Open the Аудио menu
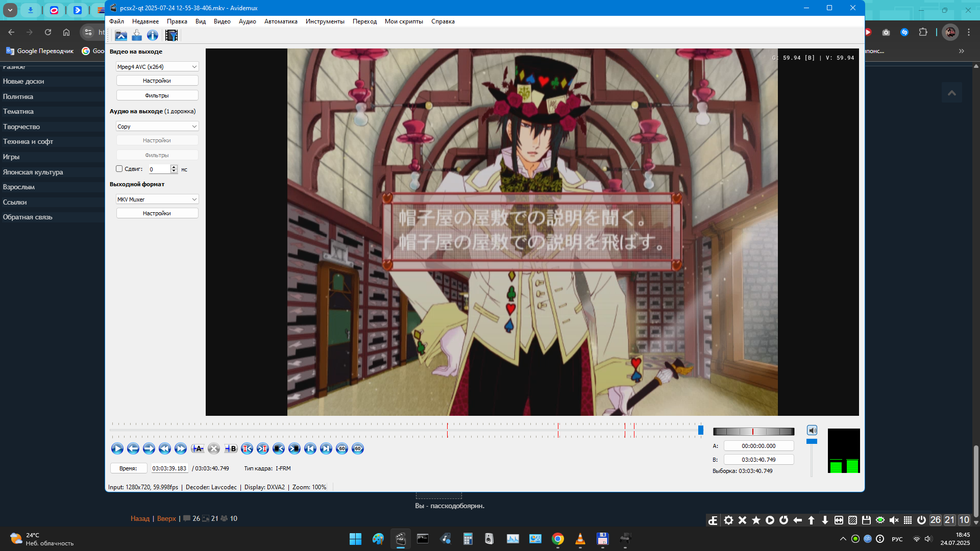980x551 pixels. point(247,21)
